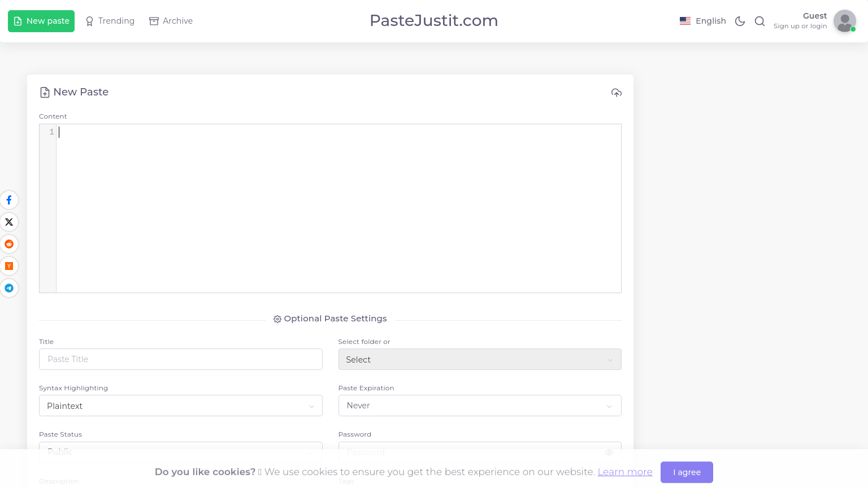Viewport: 868px width, 488px height.
Task: Open site search with the magnifier icon
Action: point(759,21)
